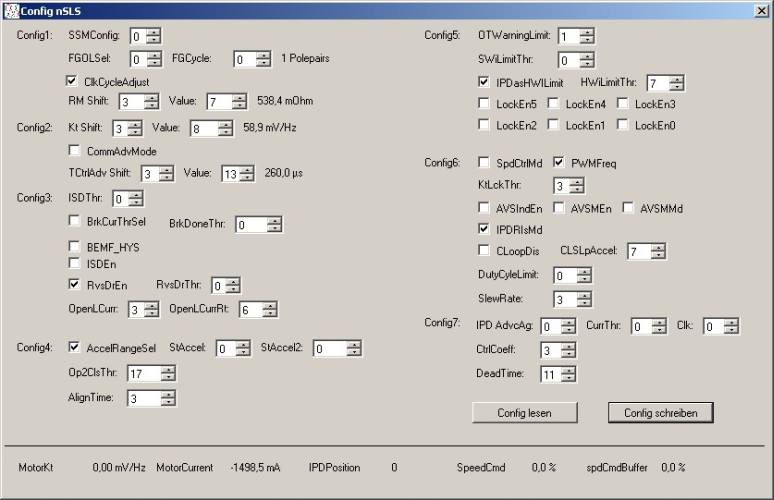The width and height of the screenshot is (774, 500).
Task: Increment the DeadTime spinner
Action: click(x=569, y=370)
